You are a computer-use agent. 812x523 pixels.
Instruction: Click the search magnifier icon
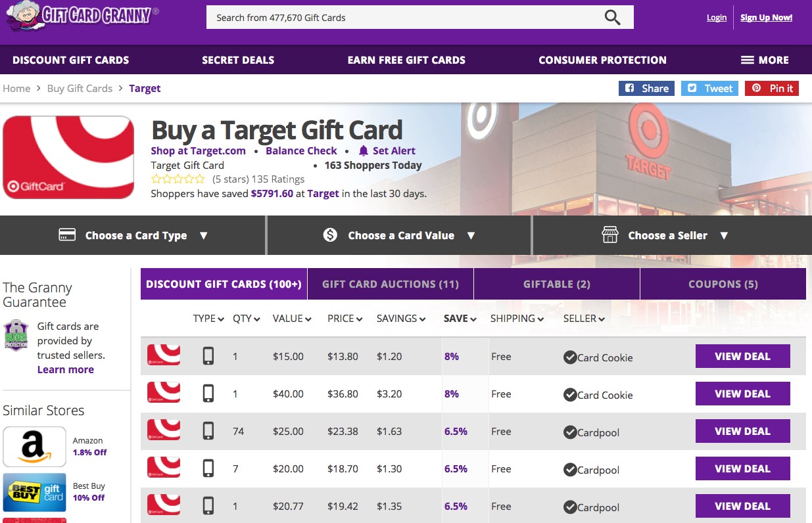[612, 18]
